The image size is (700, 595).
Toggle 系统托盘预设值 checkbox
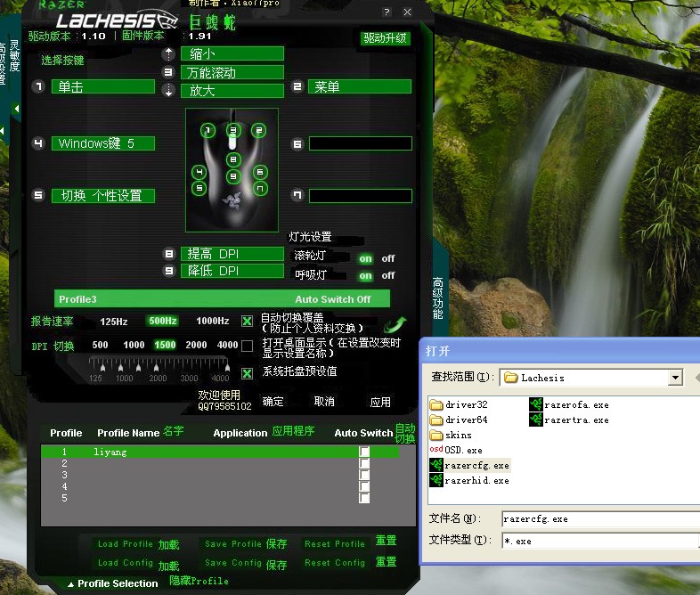247,373
